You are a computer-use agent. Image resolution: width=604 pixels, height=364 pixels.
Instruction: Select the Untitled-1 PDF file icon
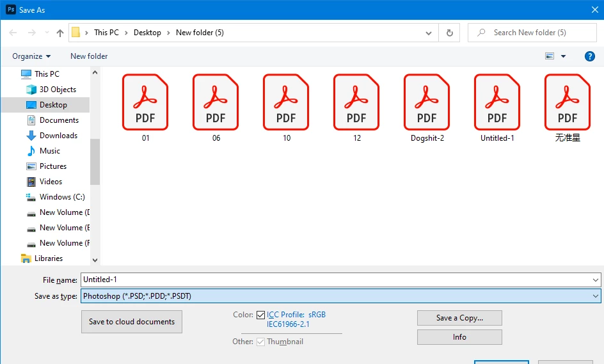(x=497, y=102)
